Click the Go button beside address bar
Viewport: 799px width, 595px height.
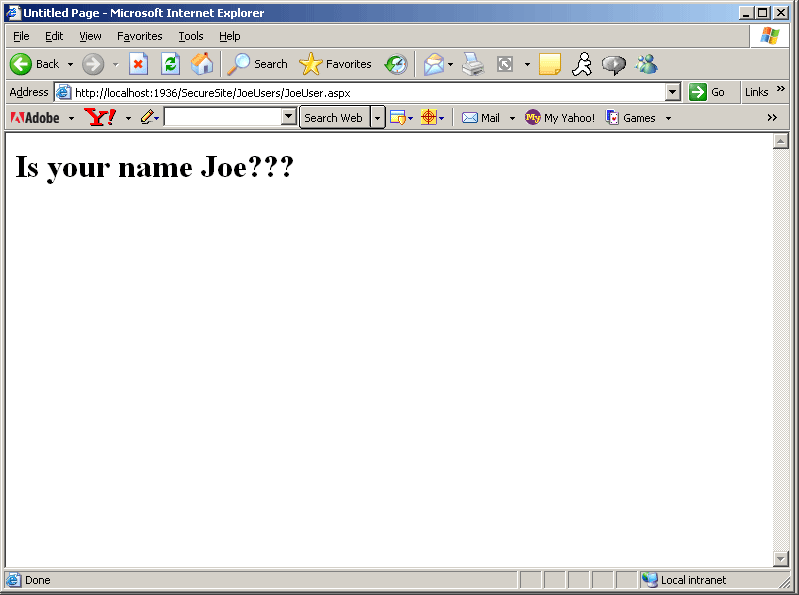coord(708,92)
